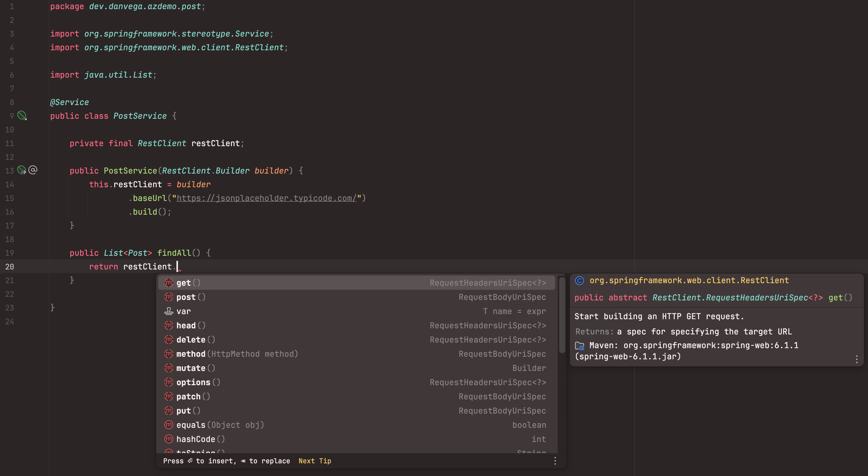Click the method icon beside options()
Image resolution: width=868 pixels, height=476 pixels.
[169, 382]
